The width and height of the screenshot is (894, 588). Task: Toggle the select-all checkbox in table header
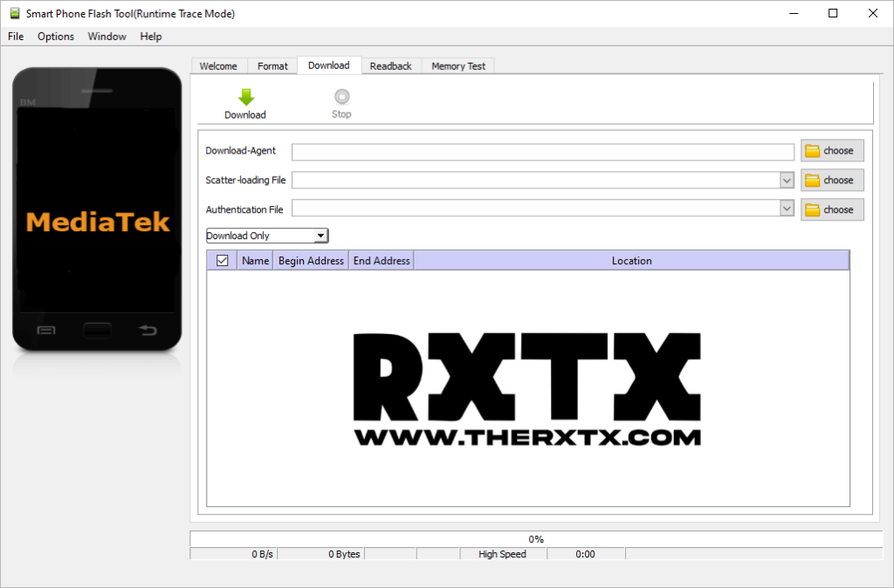[x=223, y=260]
